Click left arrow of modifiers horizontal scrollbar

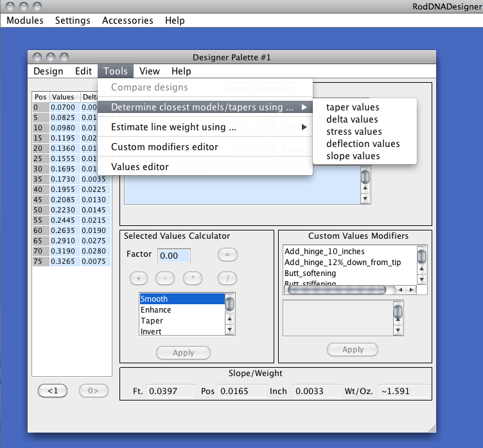click(x=400, y=289)
